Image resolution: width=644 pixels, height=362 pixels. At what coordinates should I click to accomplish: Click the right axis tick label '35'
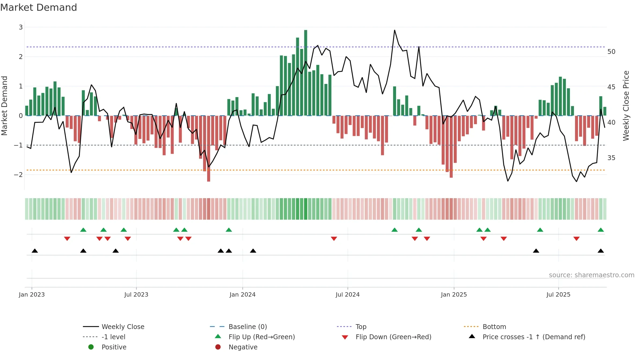612,158
